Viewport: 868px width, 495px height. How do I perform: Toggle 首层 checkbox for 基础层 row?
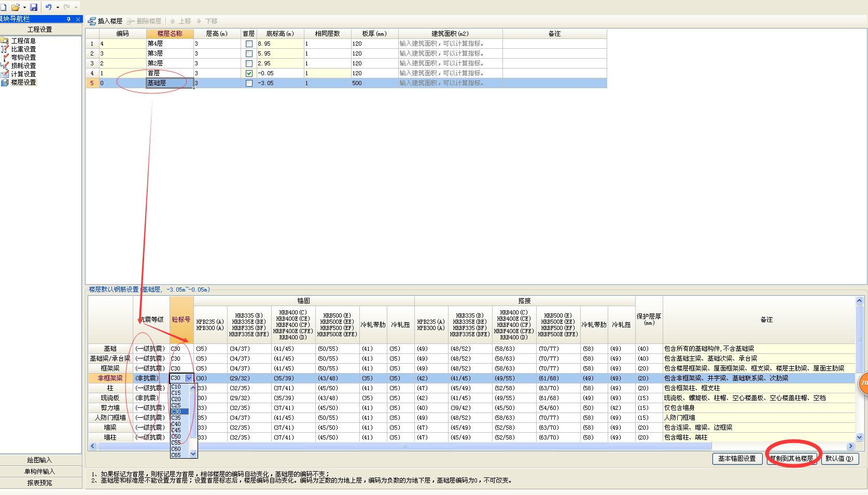click(249, 84)
